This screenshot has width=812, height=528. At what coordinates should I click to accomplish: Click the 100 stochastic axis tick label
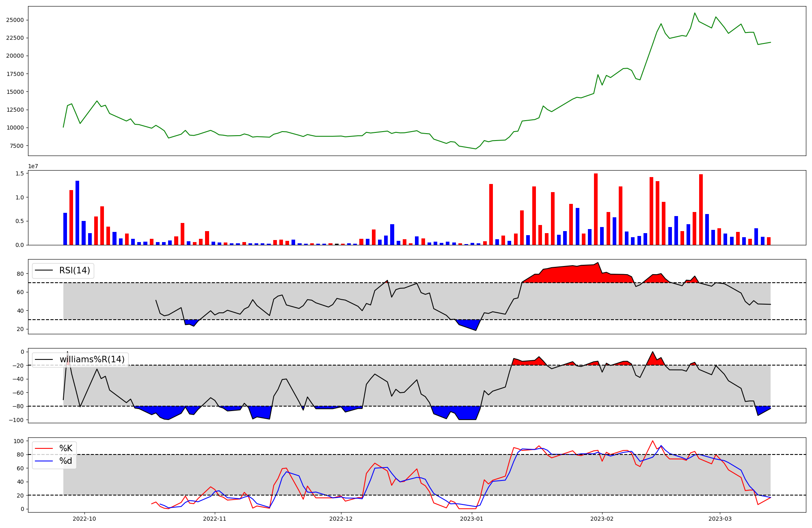click(x=19, y=441)
